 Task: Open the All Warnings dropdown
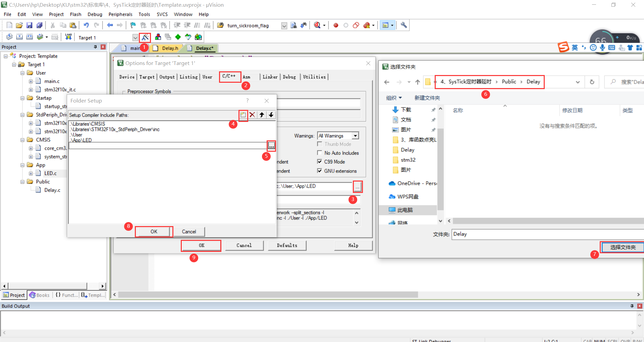pyautogui.click(x=355, y=136)
